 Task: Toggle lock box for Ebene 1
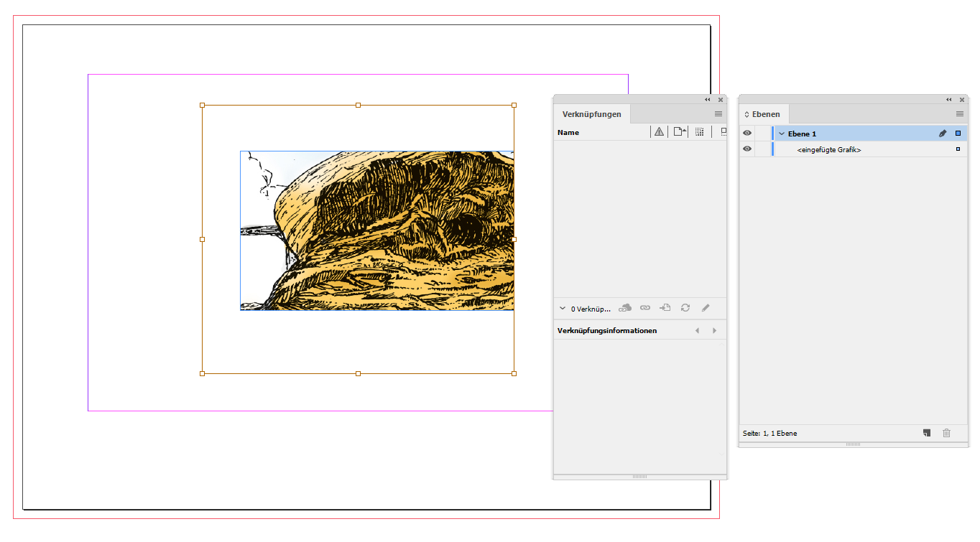762,134
